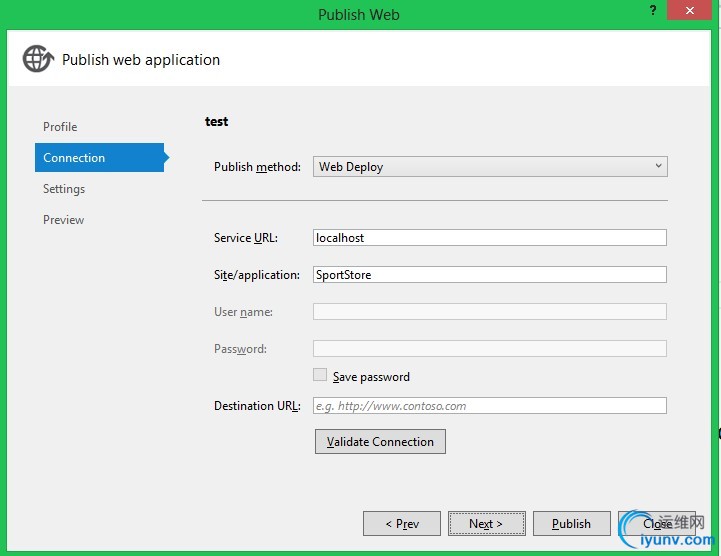The height and width of the screenshot is (556, 721).
Task: Click the profile name 'test' heading
Action: (217, 121)
